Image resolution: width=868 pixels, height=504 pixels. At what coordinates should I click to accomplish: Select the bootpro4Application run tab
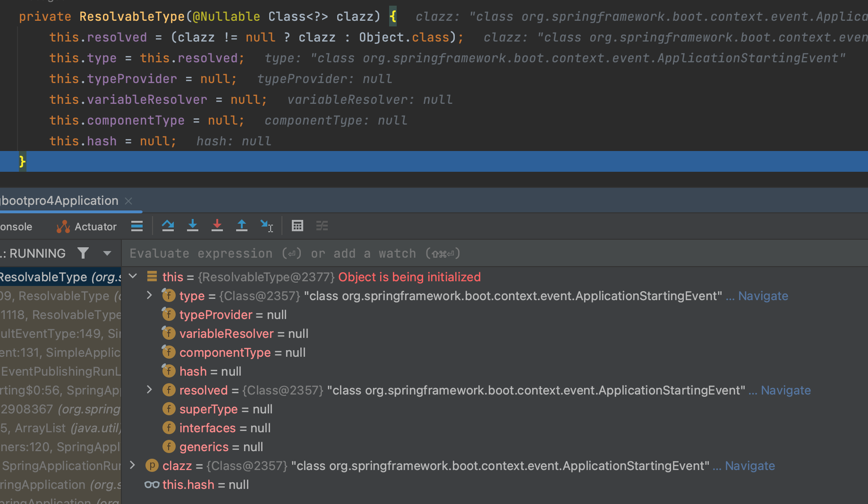coord(59,201)
